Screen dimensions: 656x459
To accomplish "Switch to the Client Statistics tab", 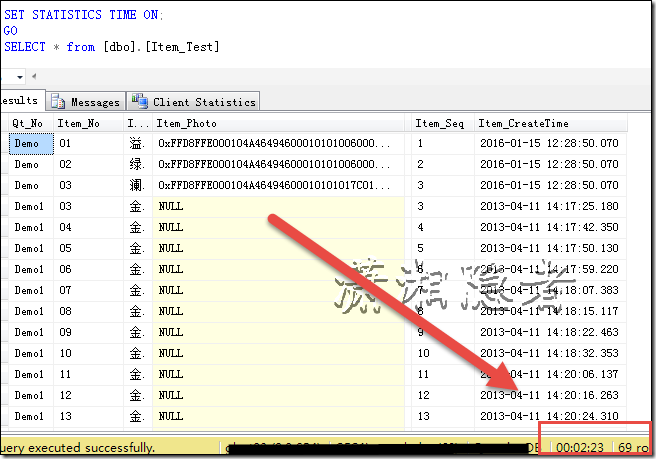I will pos(204,102).
